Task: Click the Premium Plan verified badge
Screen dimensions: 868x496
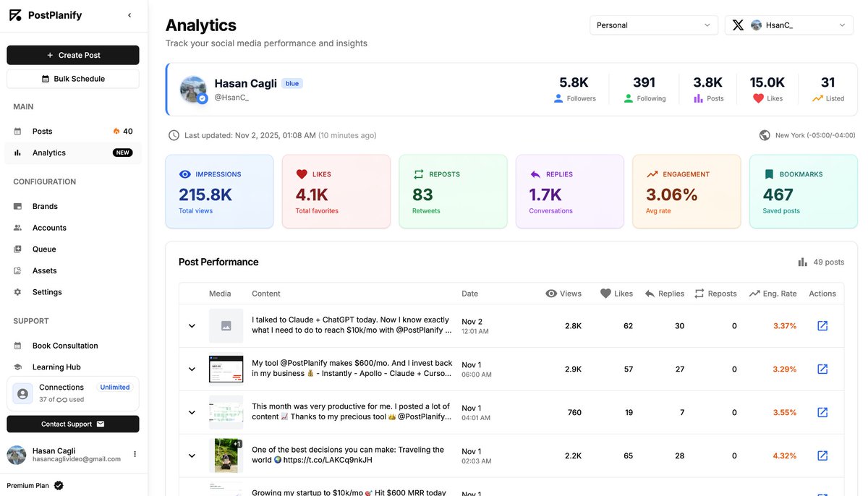Action: pyautogui.click(x=58, y=485)
